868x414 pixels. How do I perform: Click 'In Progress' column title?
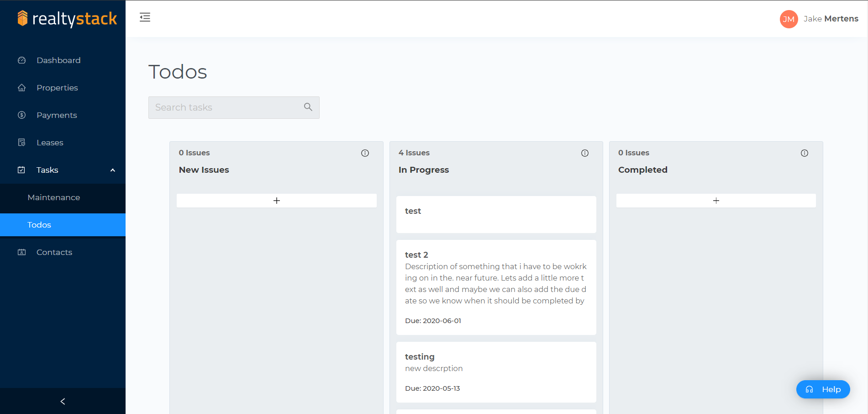click(424, 170)
